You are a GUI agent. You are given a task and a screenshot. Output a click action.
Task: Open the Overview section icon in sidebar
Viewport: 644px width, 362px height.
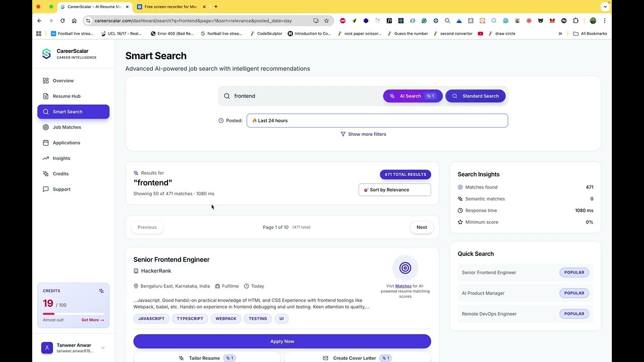[x=46, y=80]
